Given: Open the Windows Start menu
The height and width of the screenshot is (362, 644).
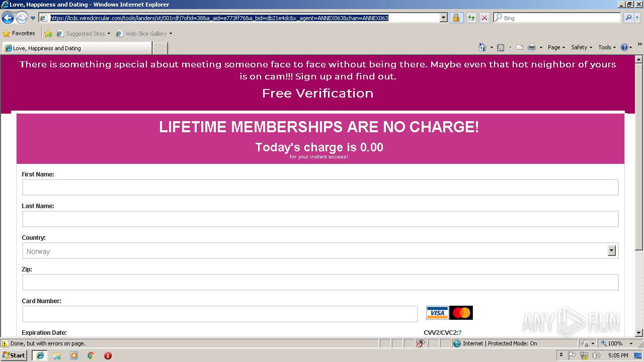Looking at the screenshot, I should 14,355.
